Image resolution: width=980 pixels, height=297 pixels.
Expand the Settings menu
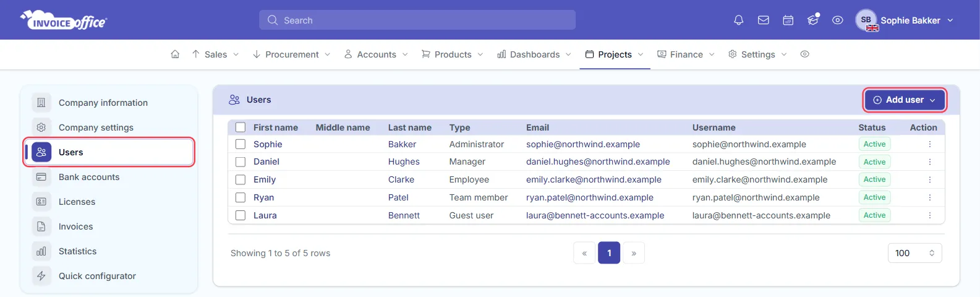coord(757,54)
